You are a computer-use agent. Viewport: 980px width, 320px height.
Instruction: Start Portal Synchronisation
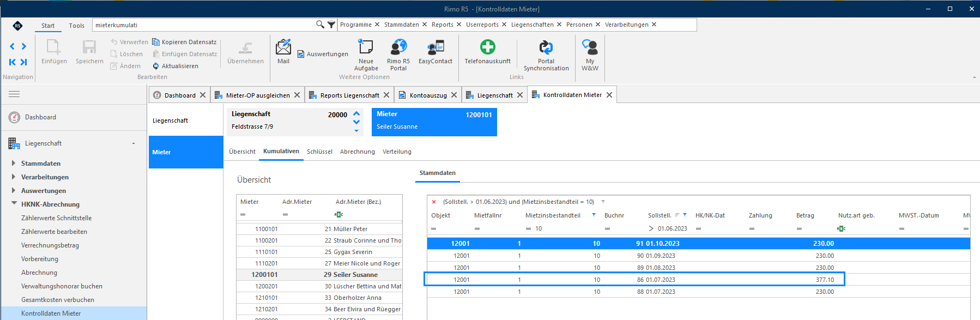click(546, 55)
